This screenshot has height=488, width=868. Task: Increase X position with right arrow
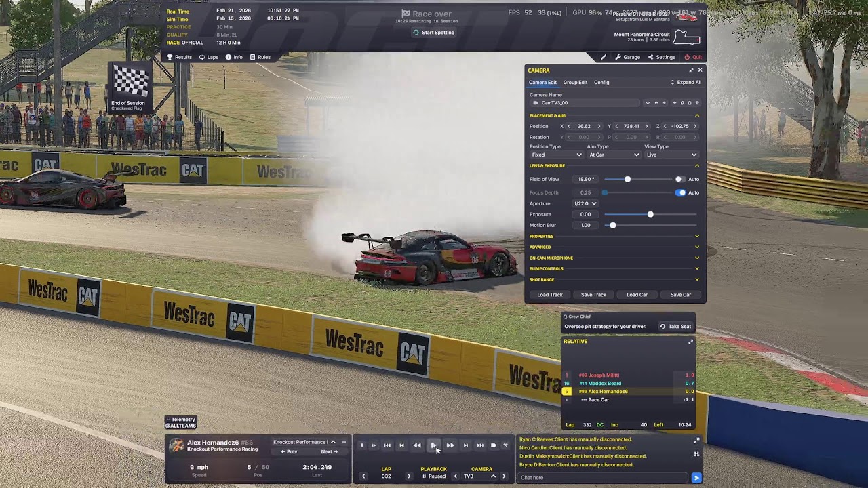[x=598, y=126]
